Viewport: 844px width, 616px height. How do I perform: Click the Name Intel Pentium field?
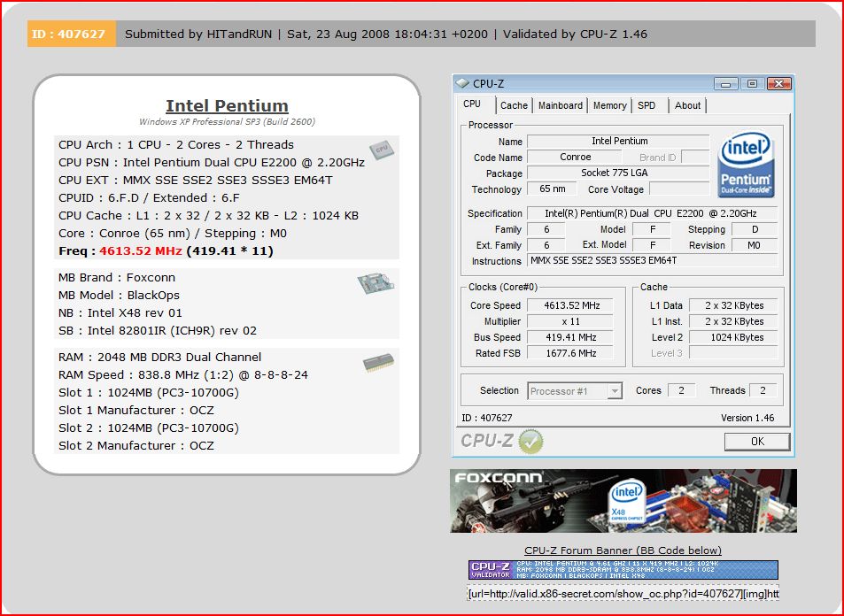pos(618,141)
